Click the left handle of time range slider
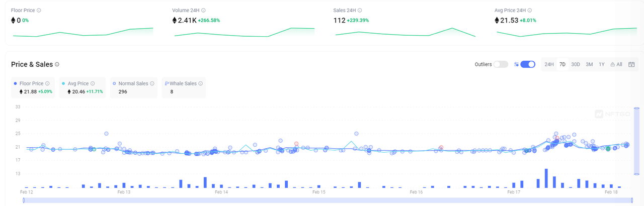The height and width of the screenshot is (206, 644). tap(24, 200)
